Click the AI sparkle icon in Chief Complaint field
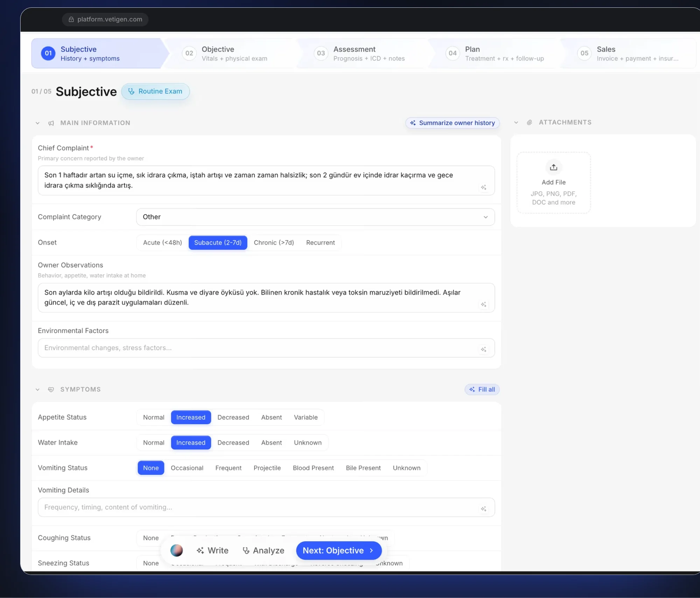This screenshot has width=700, height=598. point(484,187)
